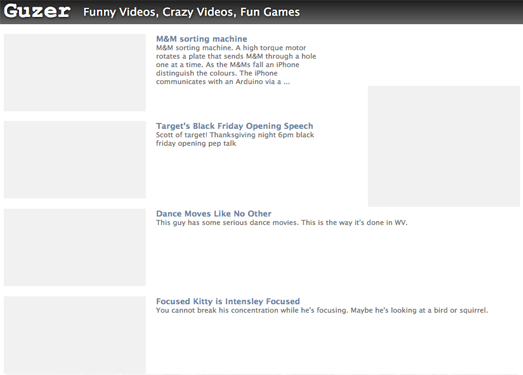
Task: Click 'Fun Games' in the header tagline
Action: tap(270, 12)
